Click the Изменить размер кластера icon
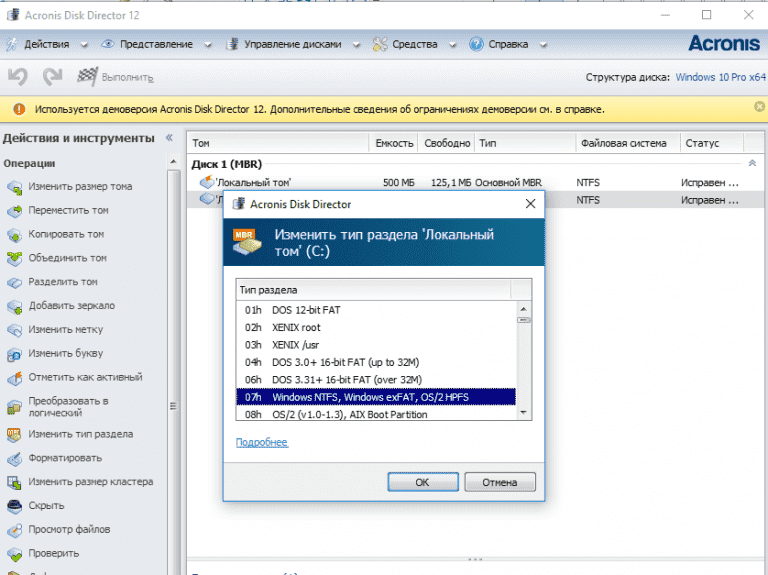 (x=15, y=482)
